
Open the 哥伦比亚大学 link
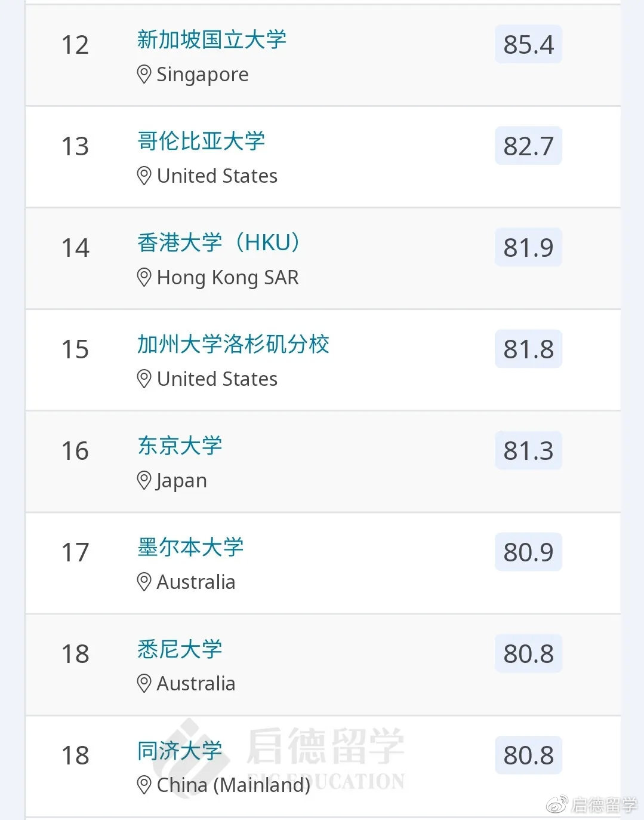201,142
